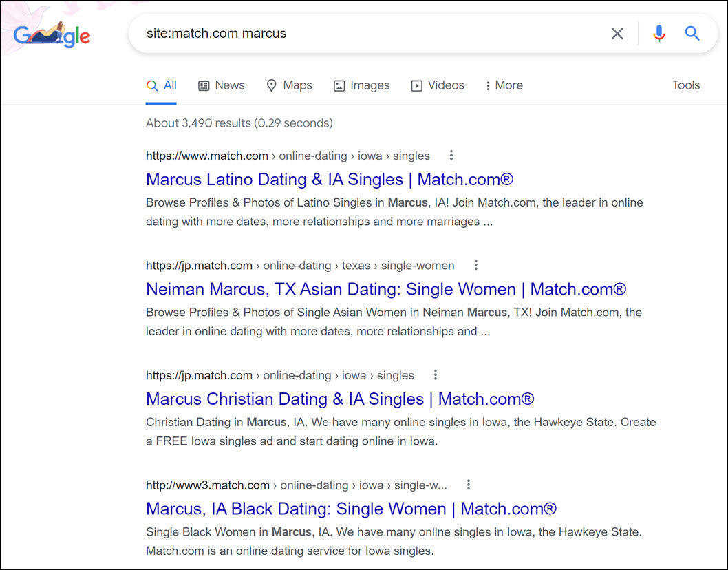The image size is (728, 570).
Task: Click the microphone voice search icon
Action: click(659, 32)
